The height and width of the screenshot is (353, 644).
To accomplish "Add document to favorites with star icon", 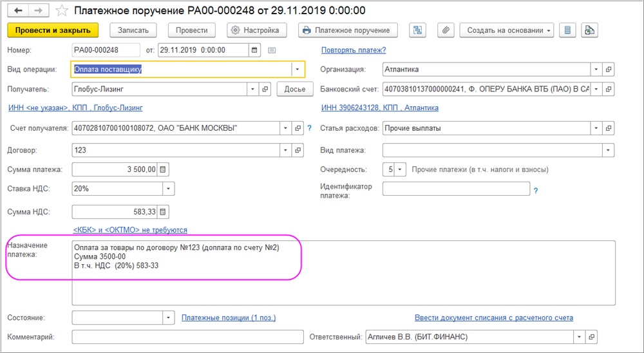I will pyautogui.click(x=62, y=10).
